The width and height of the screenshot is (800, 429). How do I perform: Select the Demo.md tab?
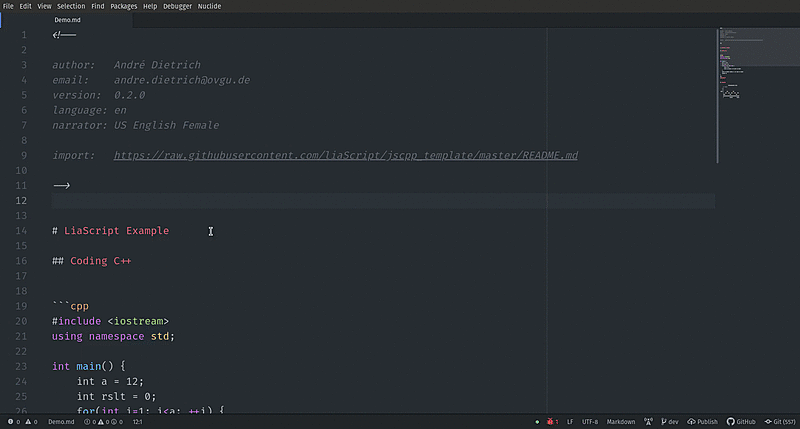click(67, 20)
